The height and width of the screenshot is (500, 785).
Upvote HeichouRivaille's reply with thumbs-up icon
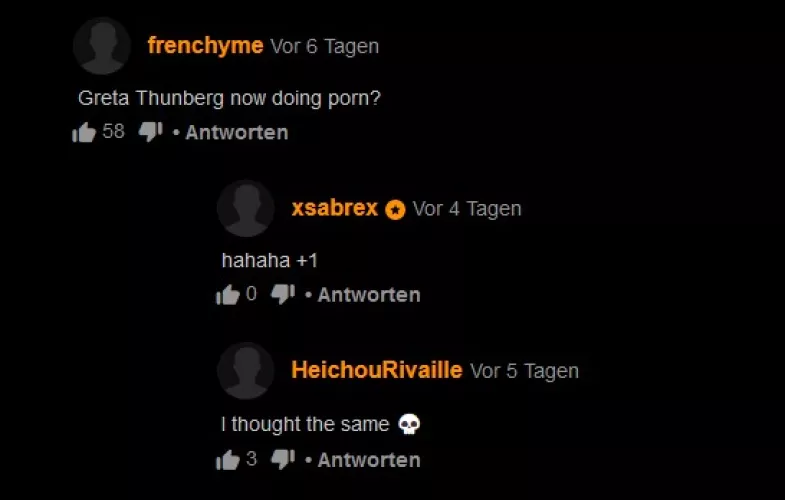(228, 459)
